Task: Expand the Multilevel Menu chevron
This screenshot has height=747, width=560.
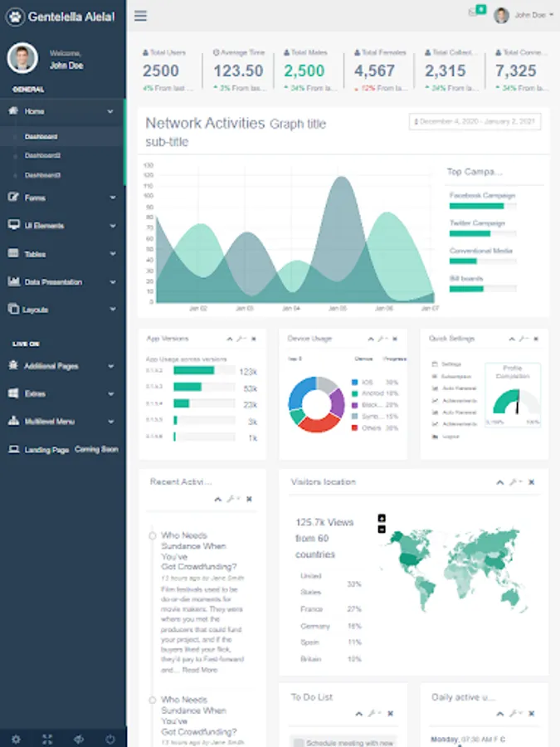Action: [x=111, y=422]
